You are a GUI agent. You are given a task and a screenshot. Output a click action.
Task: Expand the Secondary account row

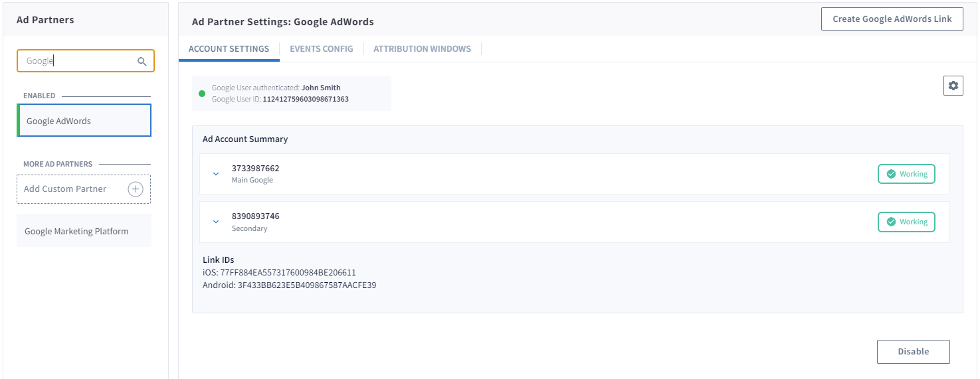click(x=216, y=222)
